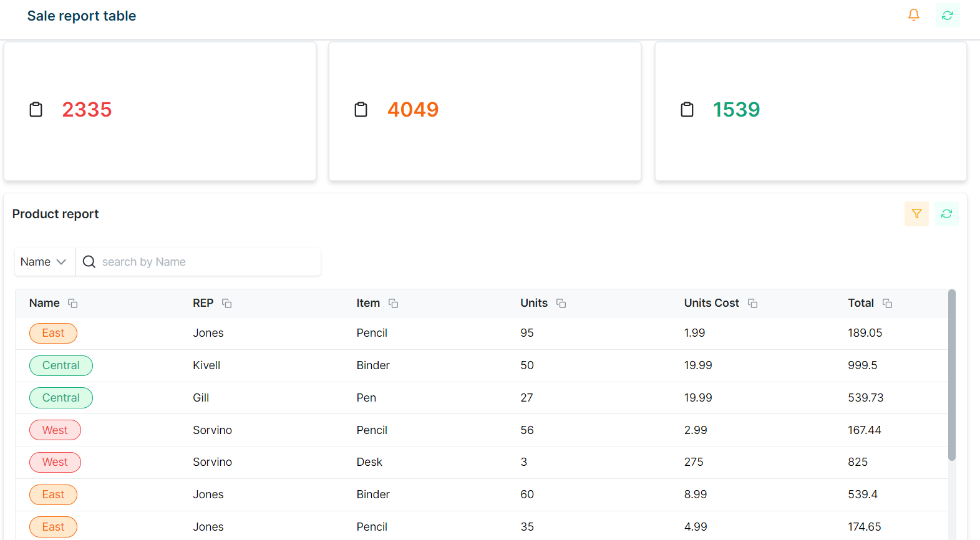Open the Name search-field dropdown
The image size is (980, 540).
[44, 262]
